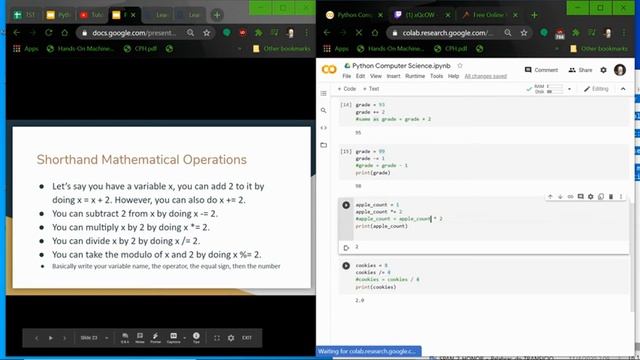Viewport: 640px width, 360px height.
Task: Run the cookies code cell
Action: pos(346,266)
